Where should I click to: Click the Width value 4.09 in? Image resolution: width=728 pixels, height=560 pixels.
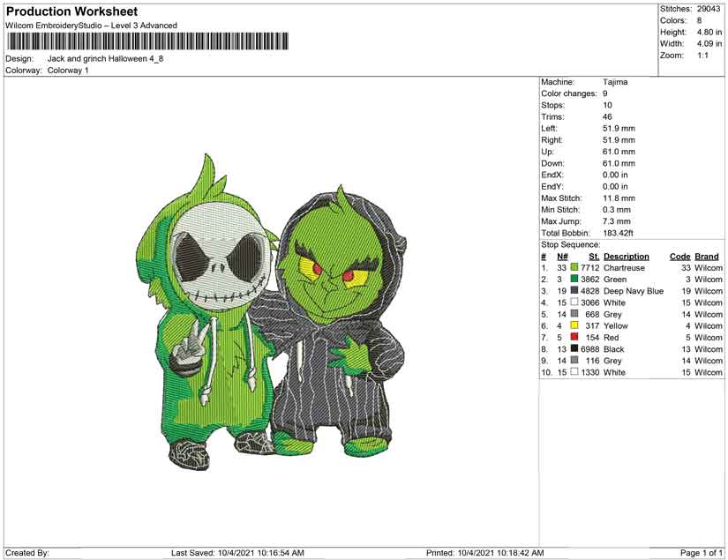709,43
